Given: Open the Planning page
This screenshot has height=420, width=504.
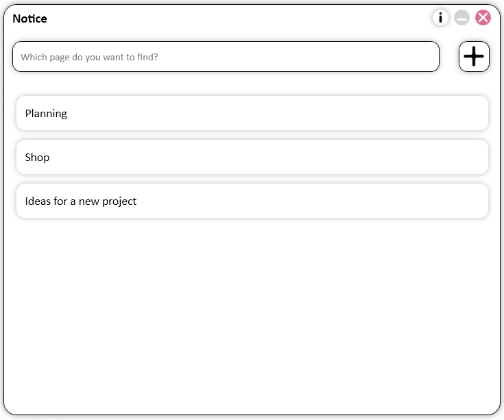Looking at the screenshot, I should 252,113.
